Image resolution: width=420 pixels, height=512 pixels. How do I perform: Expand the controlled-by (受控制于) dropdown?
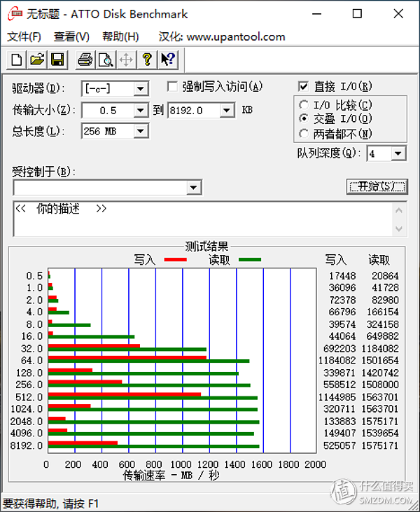click(x=193, y=188)
